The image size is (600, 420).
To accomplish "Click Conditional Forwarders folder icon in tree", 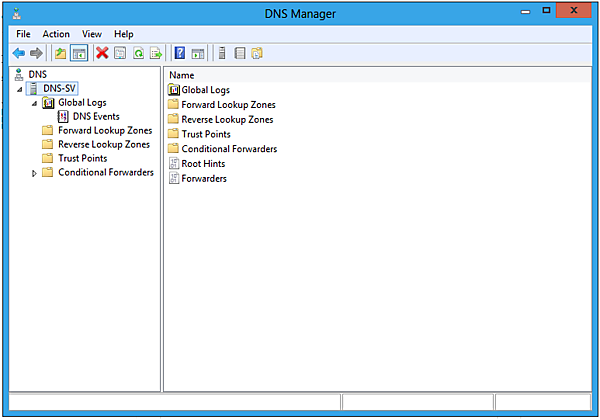I will pyautogui.click(x=47, y=172).
